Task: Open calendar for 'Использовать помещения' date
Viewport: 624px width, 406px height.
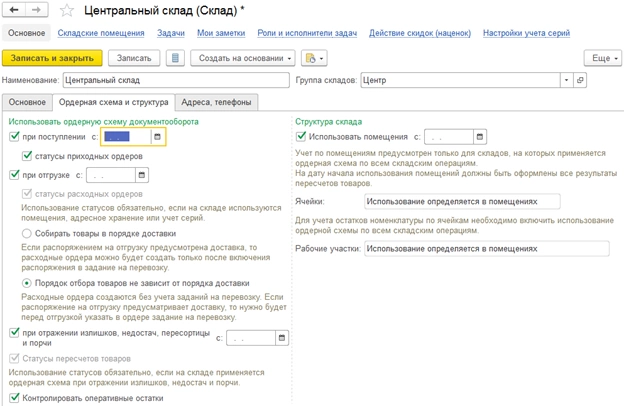Action: point(480,137)
